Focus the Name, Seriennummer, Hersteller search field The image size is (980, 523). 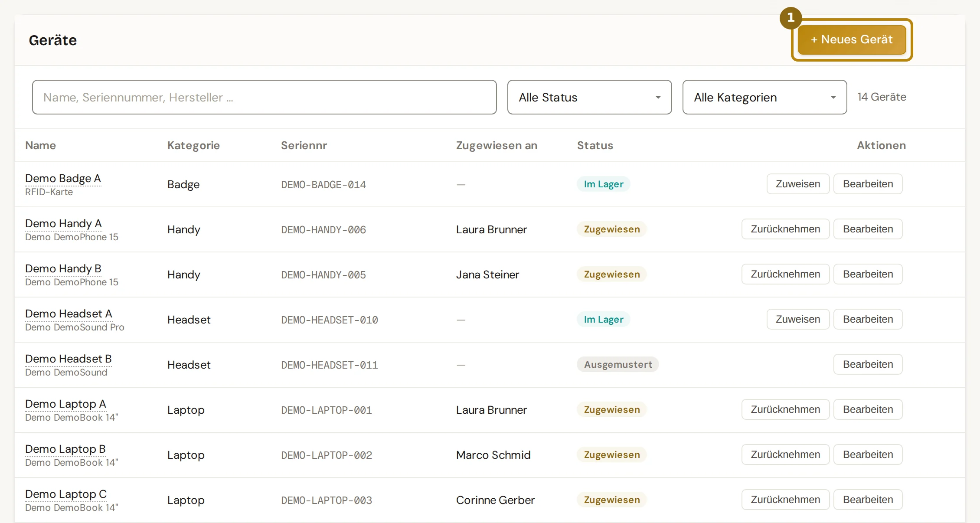click(x=264, y=97)
